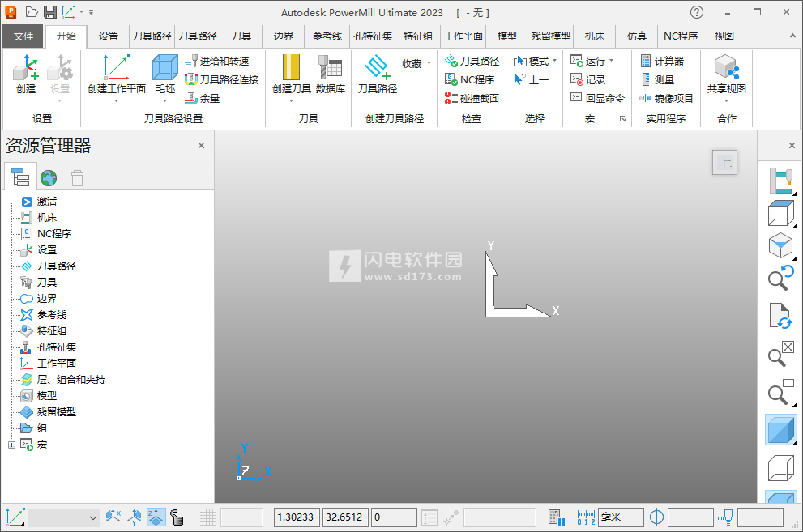Click the large 刀具路径 button above 创建刀具路径
803x532 pixels.
pos(378,74)
